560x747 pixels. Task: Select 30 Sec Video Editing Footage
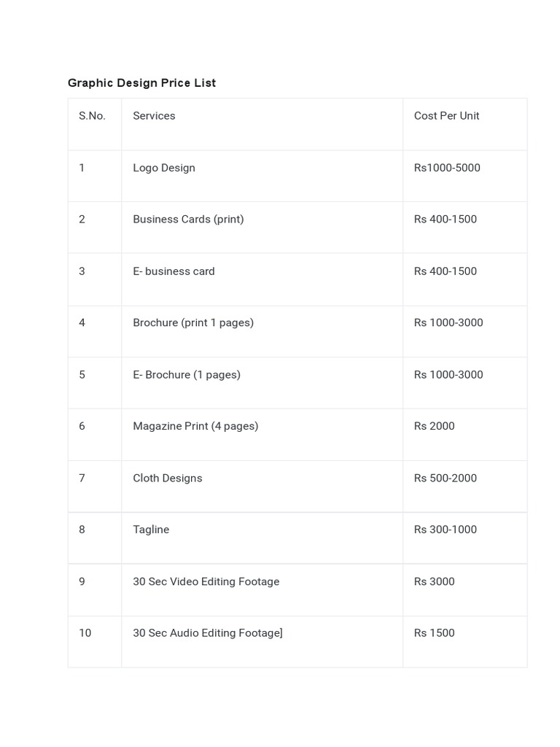[x=206, y=582]
